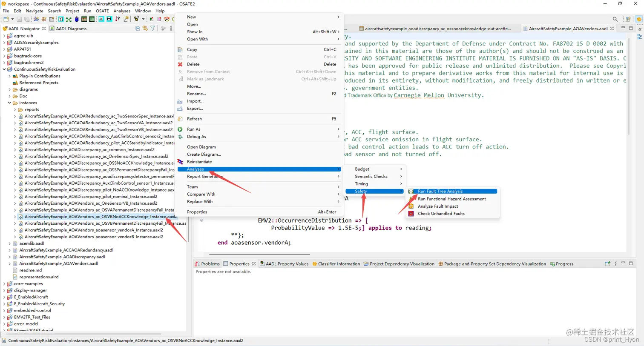This screenshot has height=346, width=644.
Task: Toggle Link with Editor in AADL Navigator
Action: click(145, 29)
